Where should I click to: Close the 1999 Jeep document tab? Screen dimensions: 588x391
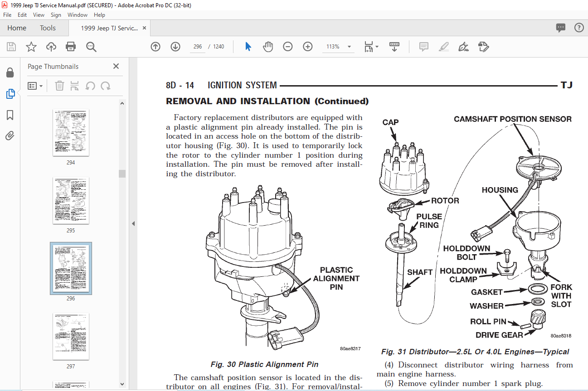(145, 28)
